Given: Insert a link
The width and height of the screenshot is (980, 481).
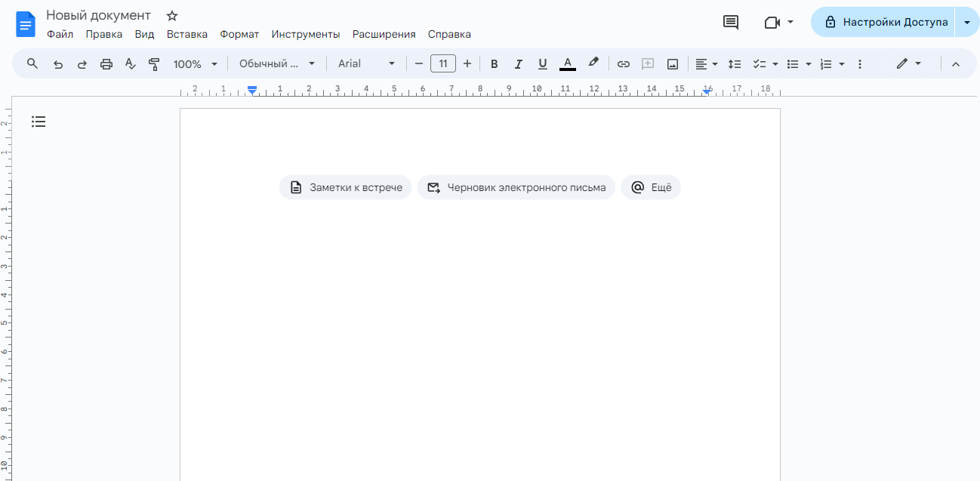Looking at the screenshot, I should click(624, 63).
